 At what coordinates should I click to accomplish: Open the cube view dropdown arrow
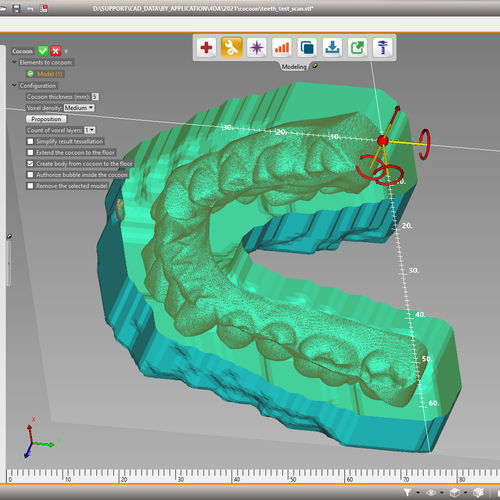(465, 493)
